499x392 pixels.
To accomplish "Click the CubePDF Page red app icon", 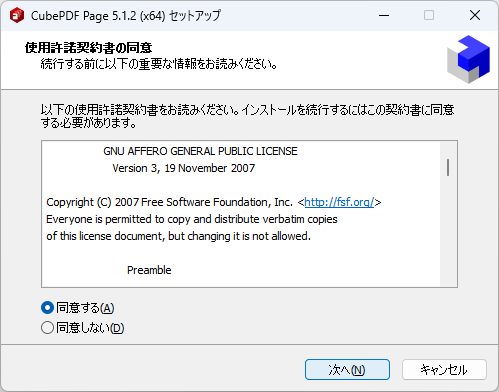I will (x=17, y=15).
